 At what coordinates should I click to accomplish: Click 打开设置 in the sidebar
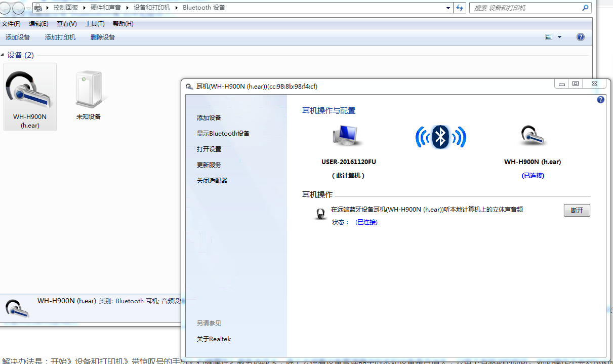click(209, 149)
